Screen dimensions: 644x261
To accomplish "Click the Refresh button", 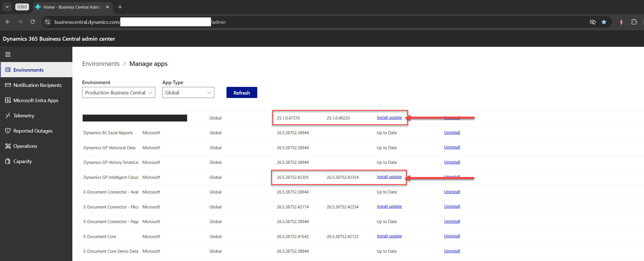I will pyautogui.click(x=242, y=92).
